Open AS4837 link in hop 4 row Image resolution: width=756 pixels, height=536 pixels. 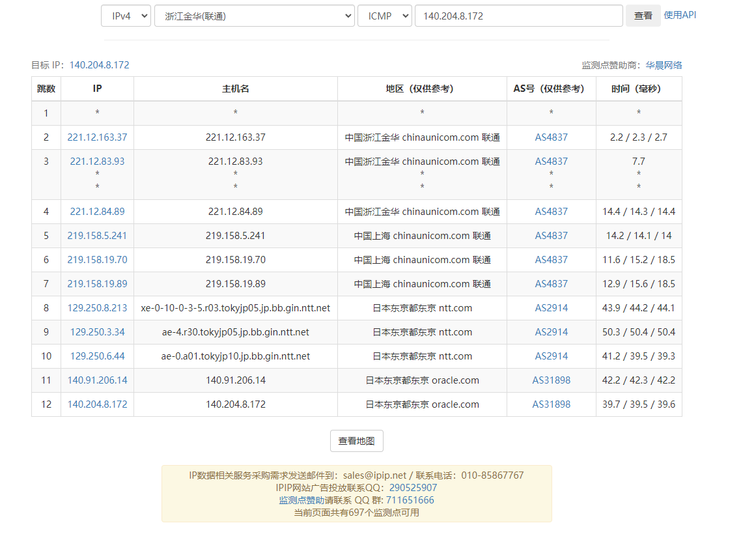[551, 212]
